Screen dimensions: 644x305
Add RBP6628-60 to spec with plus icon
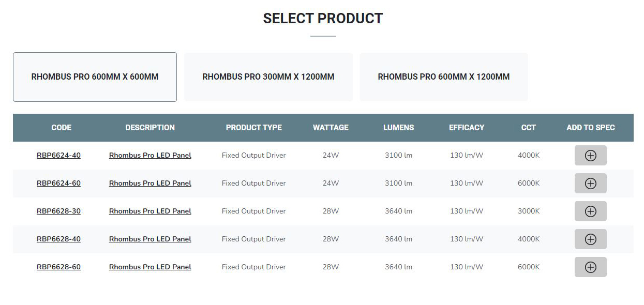point(590,267)
